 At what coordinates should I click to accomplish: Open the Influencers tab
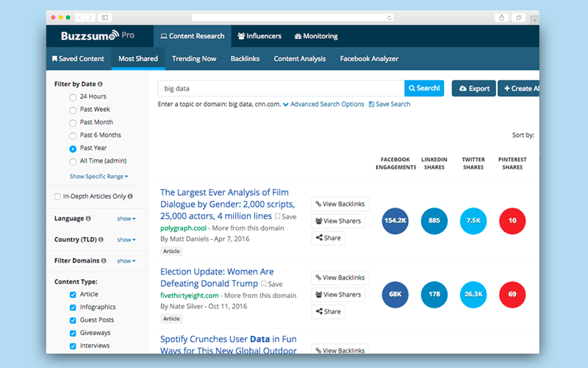click(x=259, y=36)
